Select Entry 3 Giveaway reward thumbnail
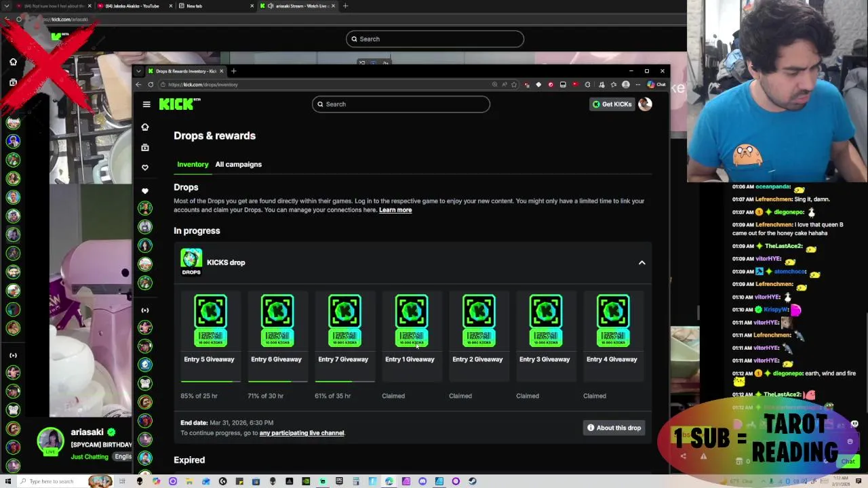The height and width of the screenshot is (488, 868). click(546, 321)
